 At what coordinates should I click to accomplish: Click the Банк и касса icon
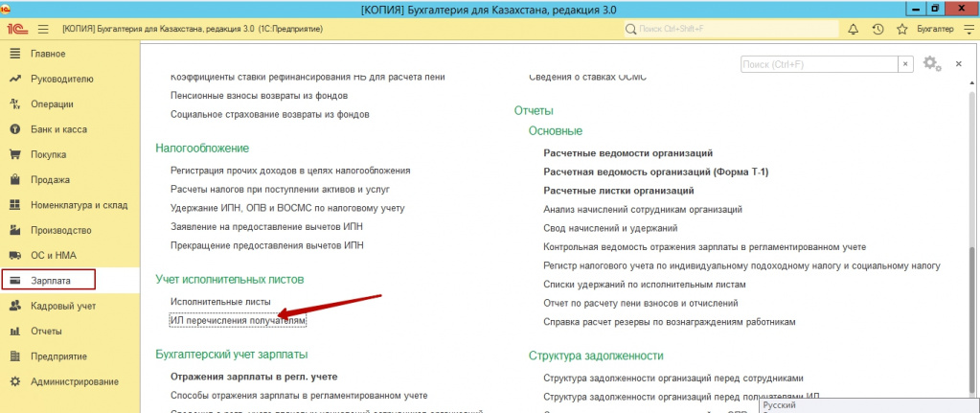click(15, 129)
